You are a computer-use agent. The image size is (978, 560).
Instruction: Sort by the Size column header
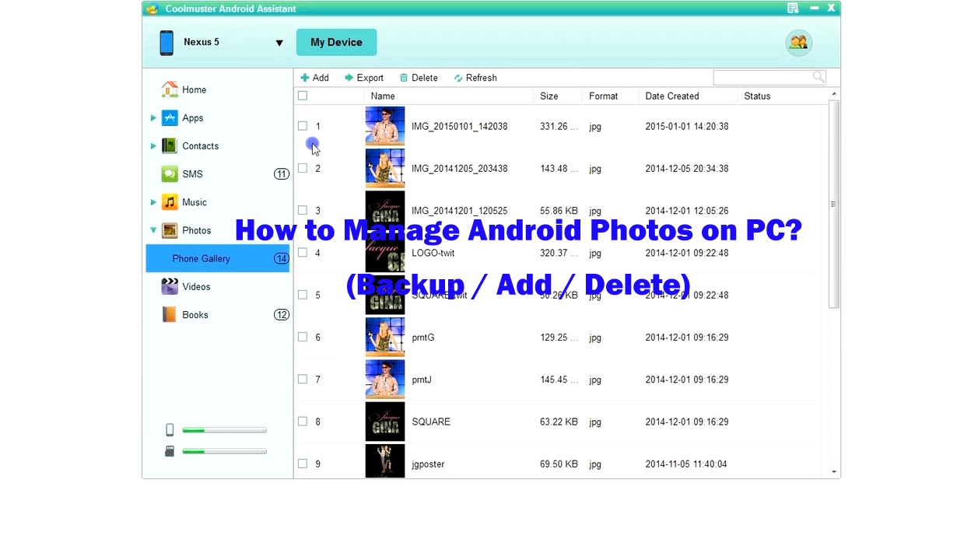click(x=559, y=96)
